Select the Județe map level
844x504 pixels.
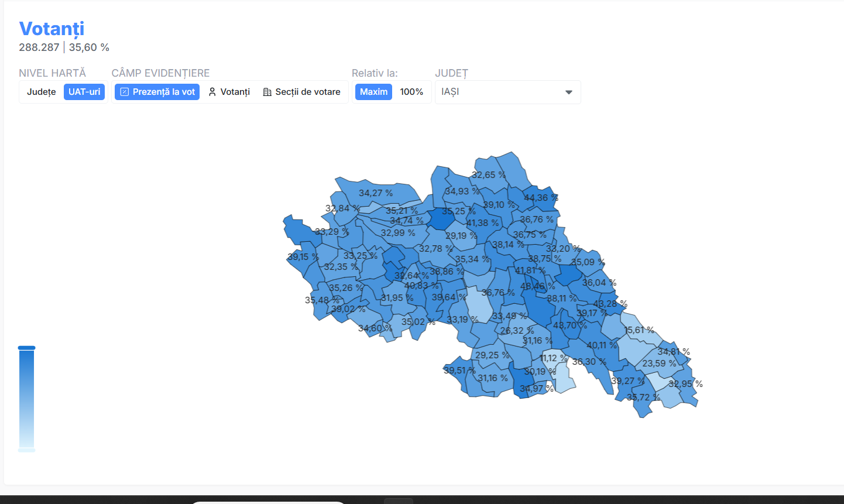(x=42, y=92)
